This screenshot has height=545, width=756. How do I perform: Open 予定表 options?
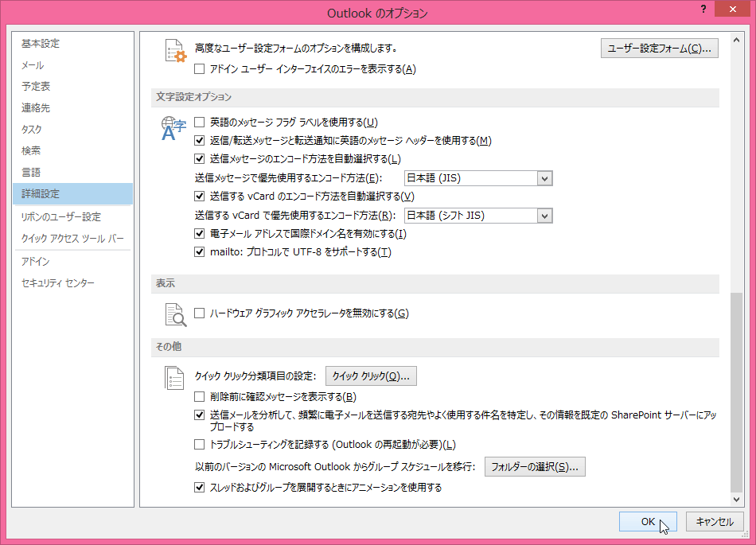(72, 86)
